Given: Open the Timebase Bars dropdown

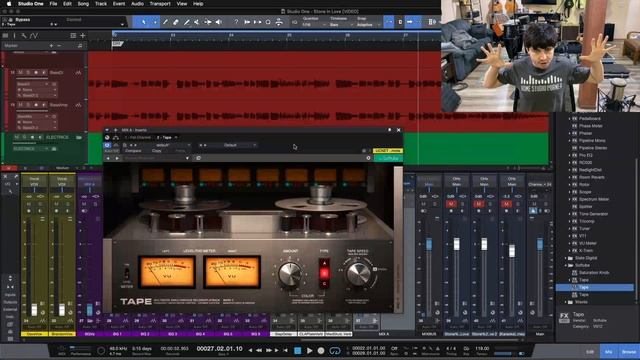Looking at the screenshot, I should coord(341,24).
